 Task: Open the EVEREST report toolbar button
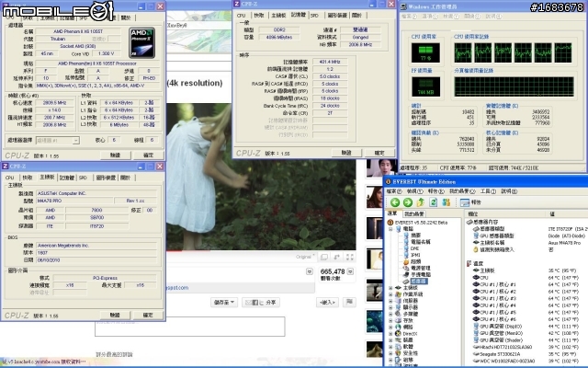coord(470,202)
